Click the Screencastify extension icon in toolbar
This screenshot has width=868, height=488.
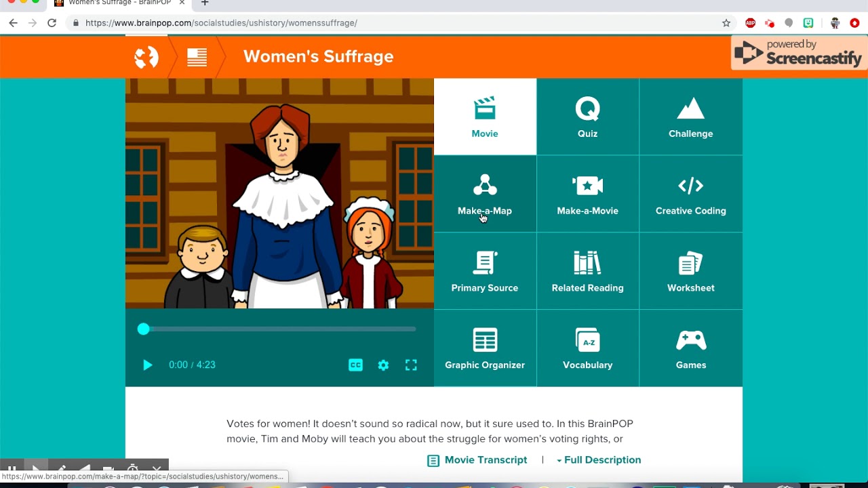point(770,23)
